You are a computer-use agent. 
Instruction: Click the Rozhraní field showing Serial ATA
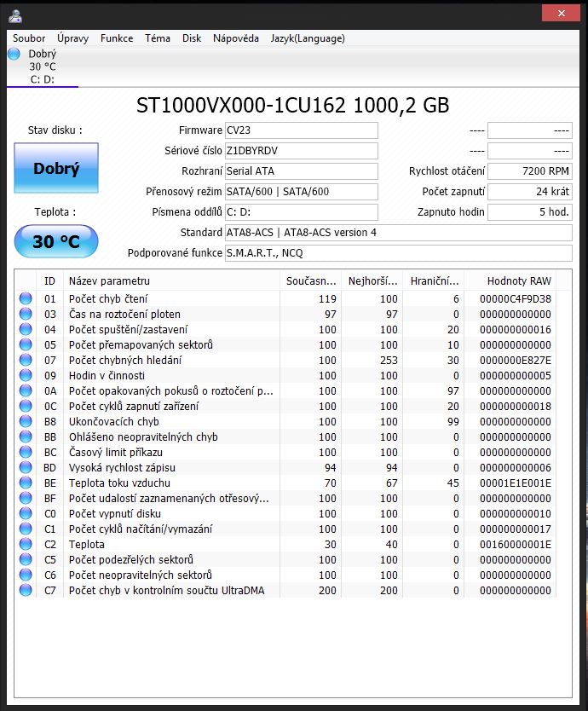click(302, 171)
